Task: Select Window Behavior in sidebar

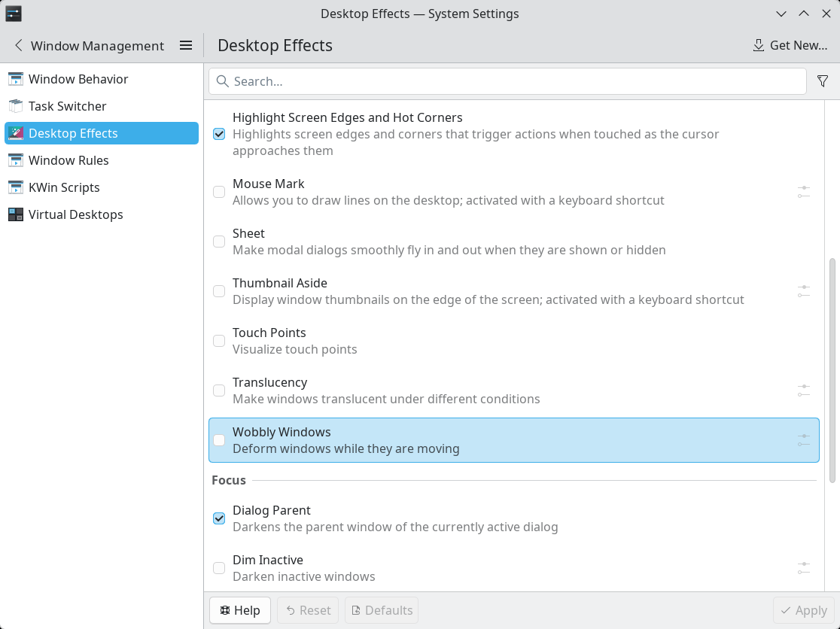Action: coord(78,79)
